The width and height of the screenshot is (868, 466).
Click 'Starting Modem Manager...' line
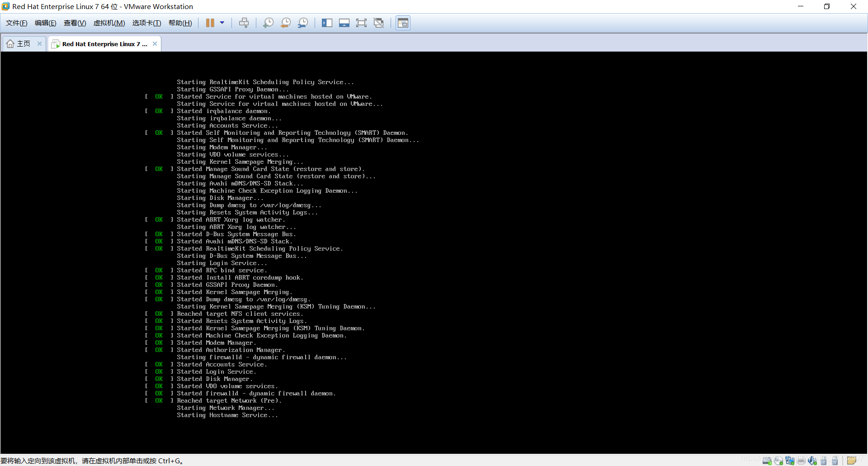click(x=222, y=147)
